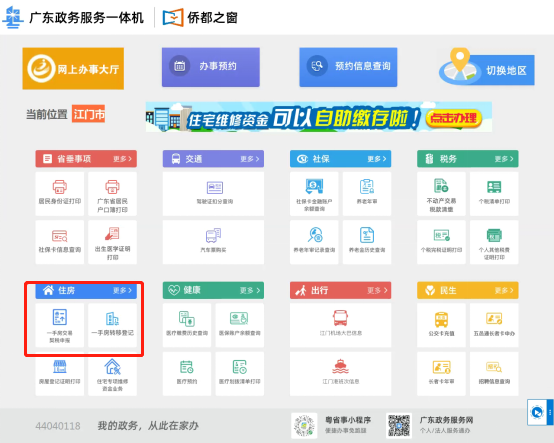Open 个税完税证明打印 icon
This screenshot has width=554, height=443.
(x=441, y=235)
